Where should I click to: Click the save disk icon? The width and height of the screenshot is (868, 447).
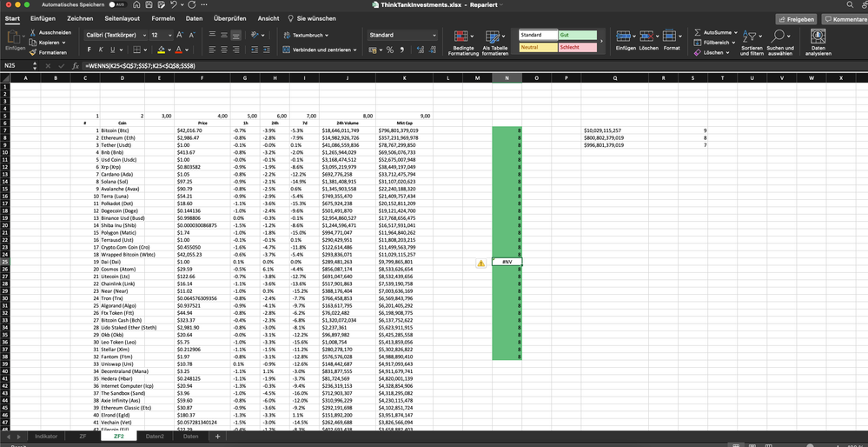(149, 4)
